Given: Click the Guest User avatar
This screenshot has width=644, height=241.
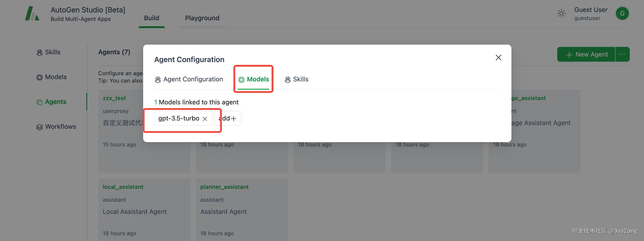Looking at the screenshot, I should (622, 14).
